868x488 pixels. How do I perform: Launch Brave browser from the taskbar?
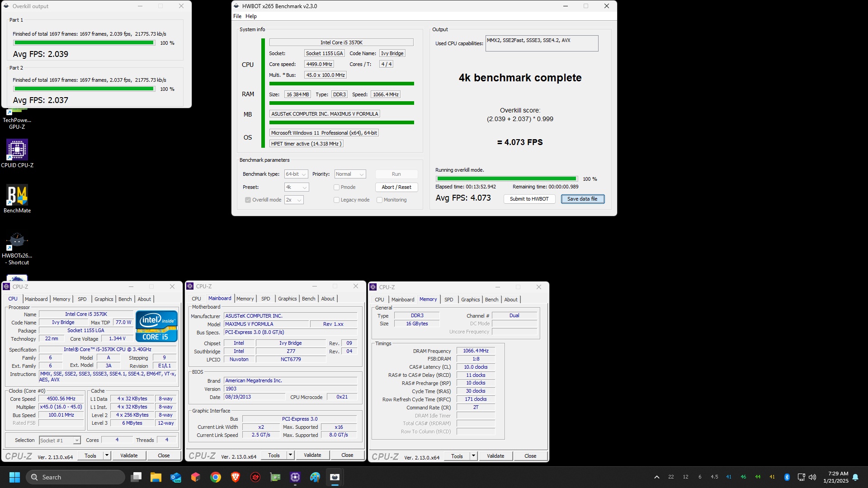click(236, 477)
